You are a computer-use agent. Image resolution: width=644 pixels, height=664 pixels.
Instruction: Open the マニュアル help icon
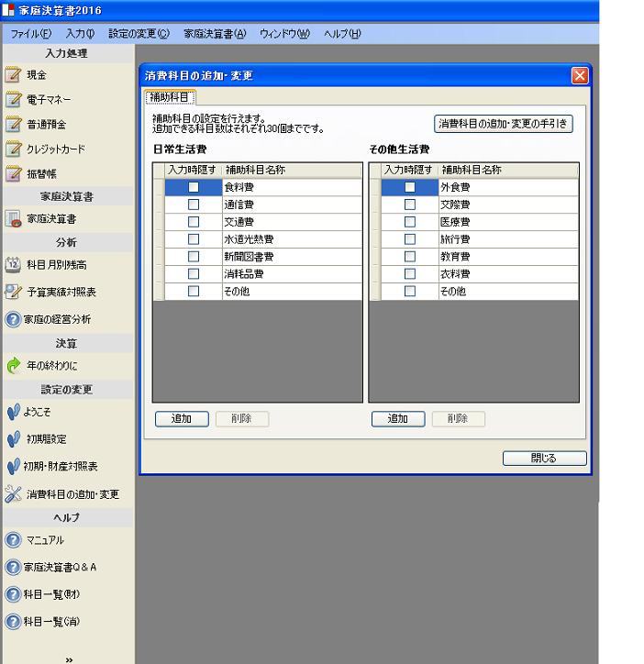click(13, 540)
